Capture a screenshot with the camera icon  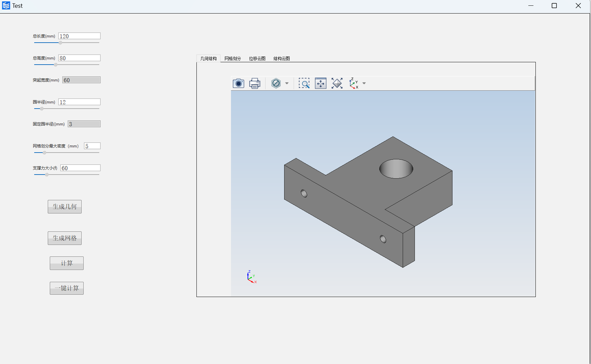pyautogui.click(x=238, y=83)
